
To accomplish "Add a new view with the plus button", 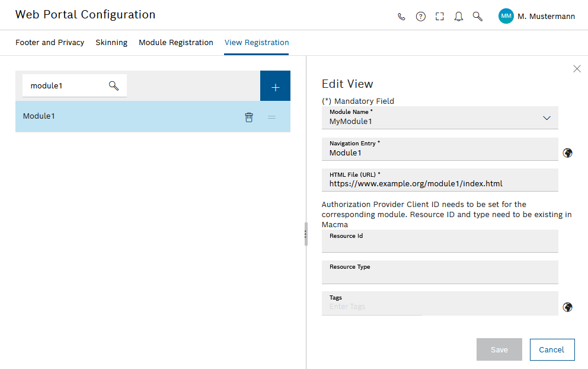I will pyautogui.click(x=275, y=86).
